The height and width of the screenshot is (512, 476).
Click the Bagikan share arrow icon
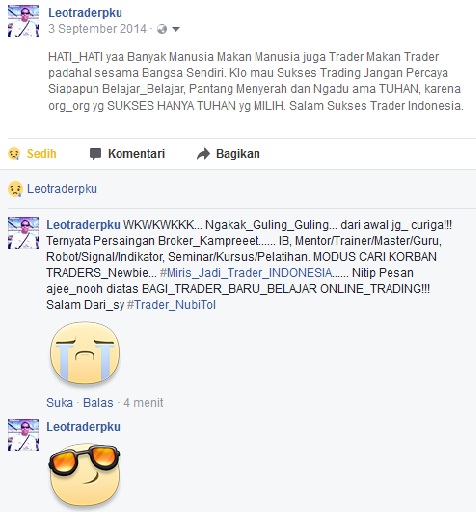[203, 154]
